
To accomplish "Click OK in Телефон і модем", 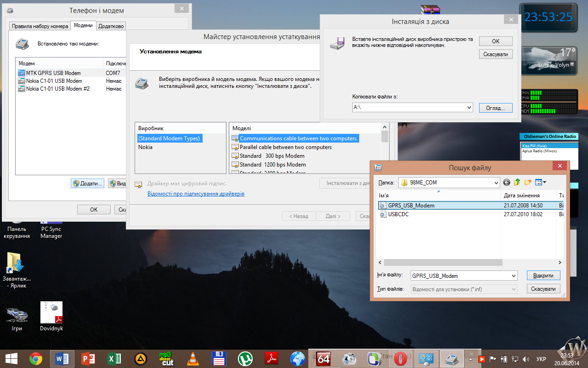I will (94, 210).
